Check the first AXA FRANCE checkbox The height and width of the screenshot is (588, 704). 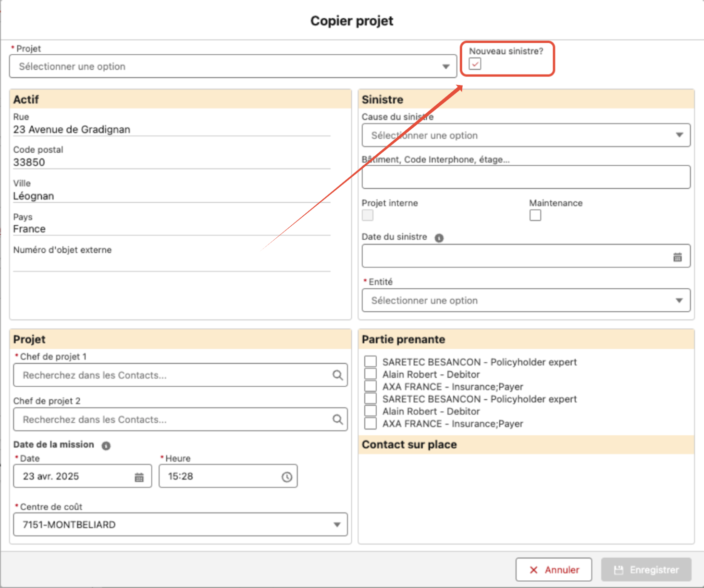[371, 386]
